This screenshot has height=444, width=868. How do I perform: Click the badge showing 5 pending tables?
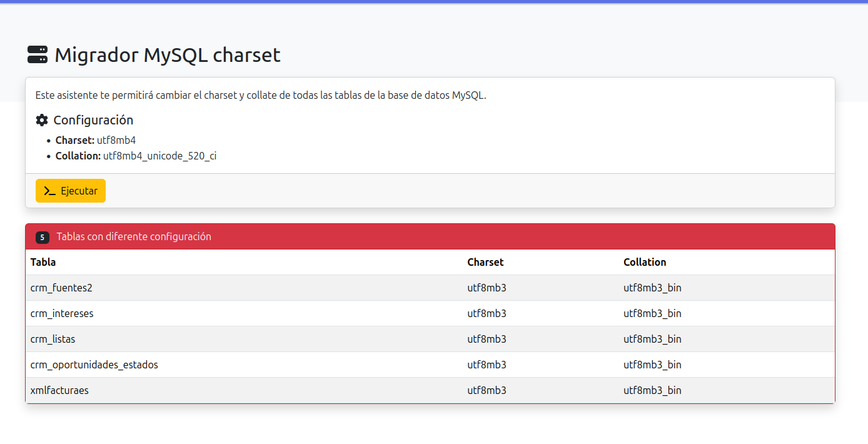coord(42,236)
